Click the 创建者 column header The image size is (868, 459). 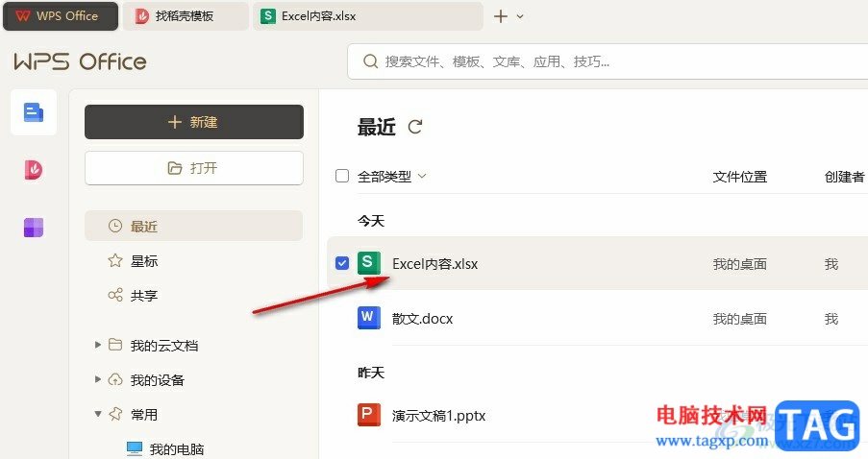click(x=844, y=177)
